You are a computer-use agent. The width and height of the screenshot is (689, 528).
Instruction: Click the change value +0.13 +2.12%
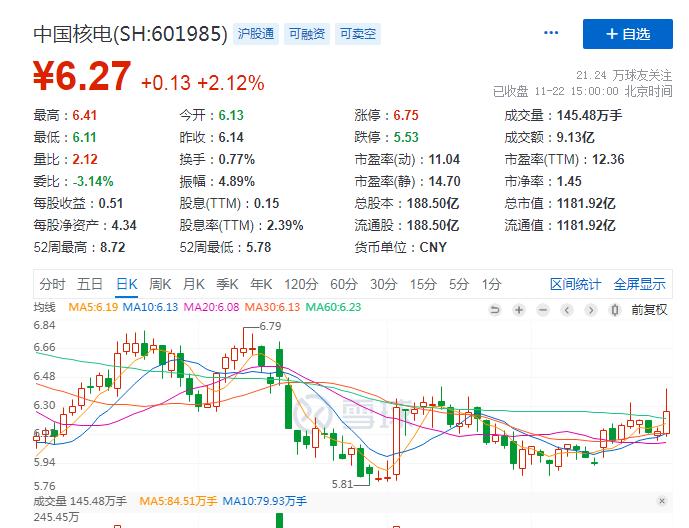pos(203,83)
